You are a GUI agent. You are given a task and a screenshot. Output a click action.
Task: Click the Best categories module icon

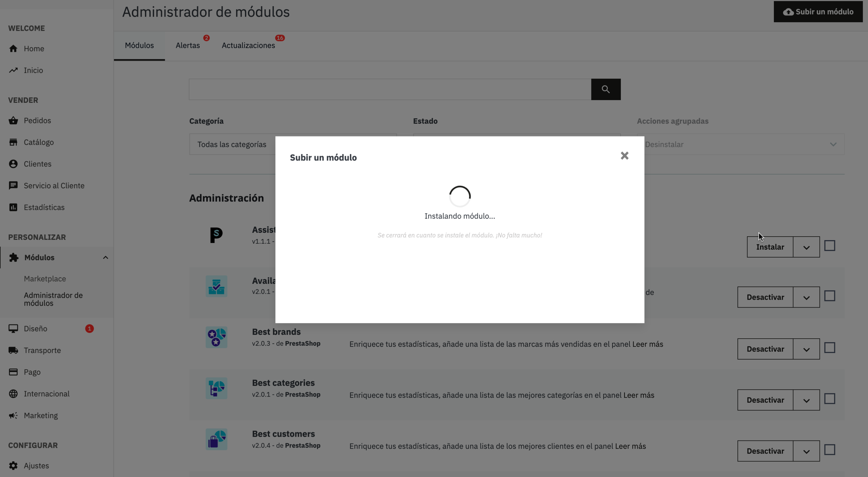[x=216, y=388]
